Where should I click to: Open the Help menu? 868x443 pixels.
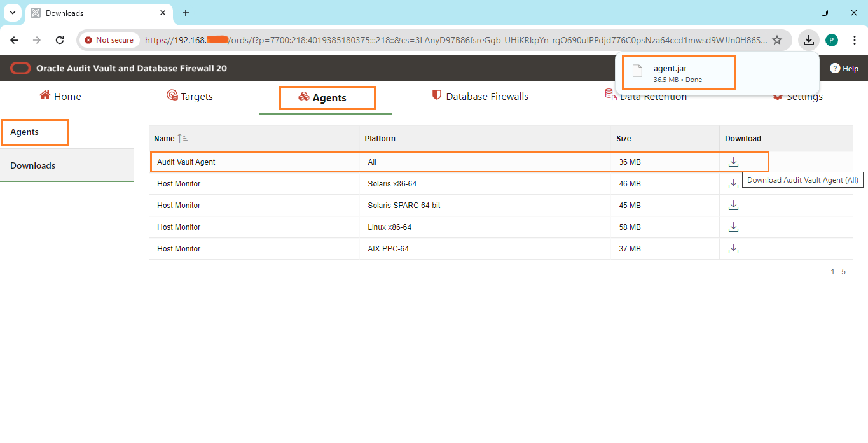coord(844,68)
